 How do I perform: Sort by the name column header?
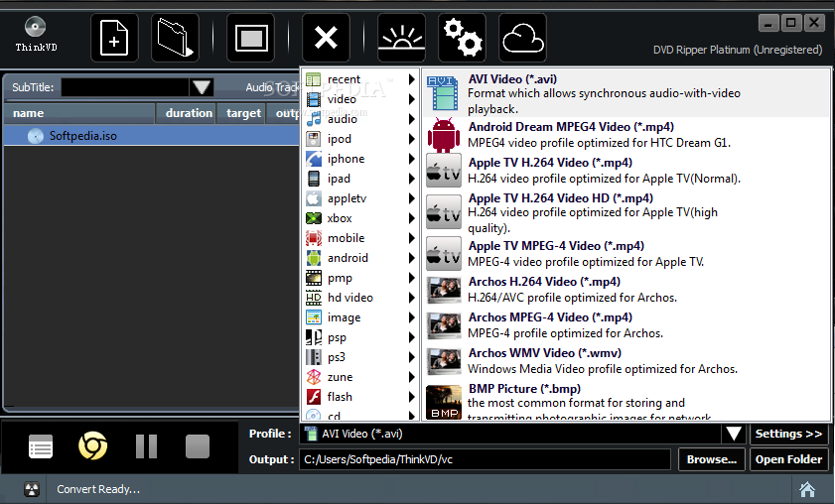[79, 113]
